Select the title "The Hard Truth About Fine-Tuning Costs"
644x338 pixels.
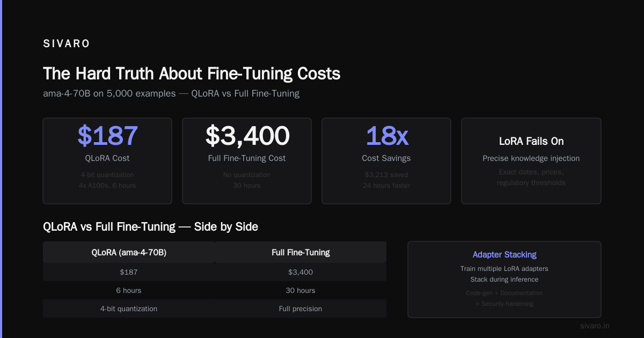pyautogui.click(x=192, y=74)
